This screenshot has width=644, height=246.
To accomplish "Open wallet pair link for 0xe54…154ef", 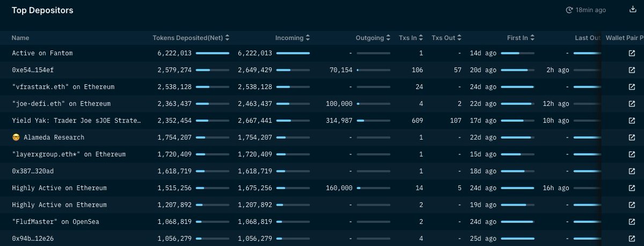I will pyautogui.click(x=632, y=70).
